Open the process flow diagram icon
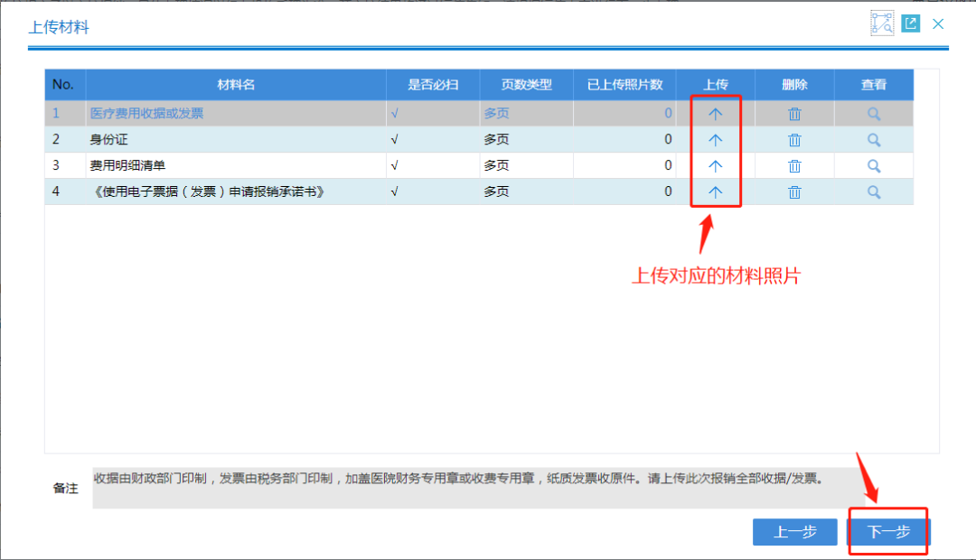The width and height of the screenshot is (976, 560). pyautogui.click(x=884, y=23)
